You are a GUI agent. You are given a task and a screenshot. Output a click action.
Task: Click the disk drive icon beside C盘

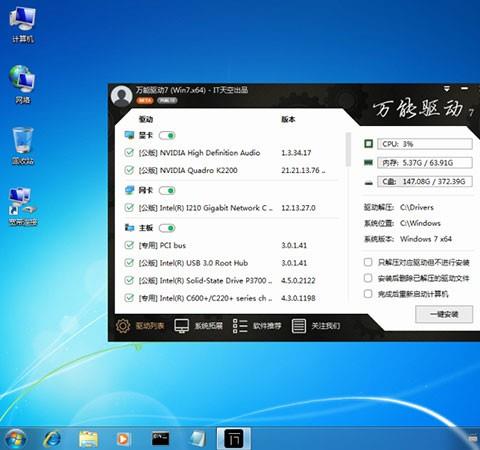coord(368,182)
